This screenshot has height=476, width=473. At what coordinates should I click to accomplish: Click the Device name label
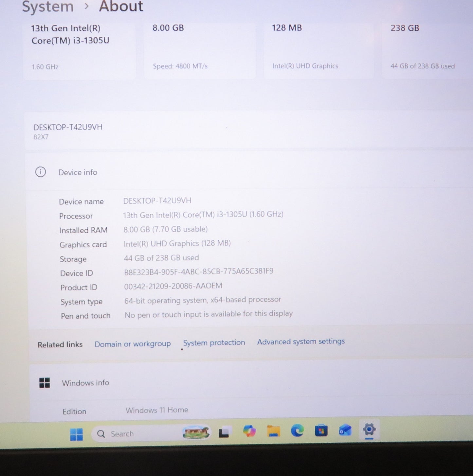point(81,202)
